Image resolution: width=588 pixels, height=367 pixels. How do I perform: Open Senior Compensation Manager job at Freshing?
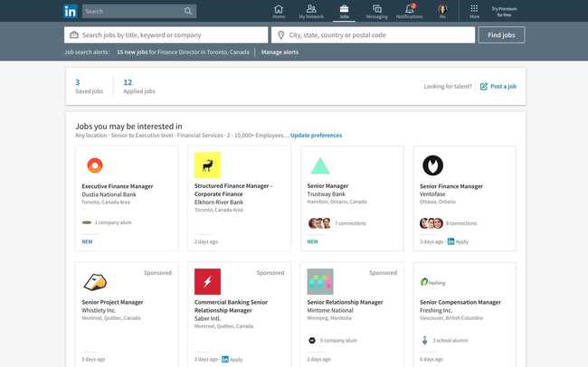point(460,302)
